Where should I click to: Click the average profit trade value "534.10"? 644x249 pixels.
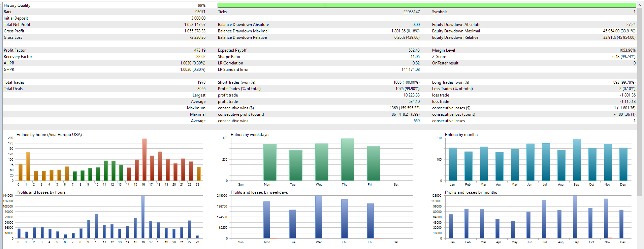pyautogui.click(x=414, y=102)
